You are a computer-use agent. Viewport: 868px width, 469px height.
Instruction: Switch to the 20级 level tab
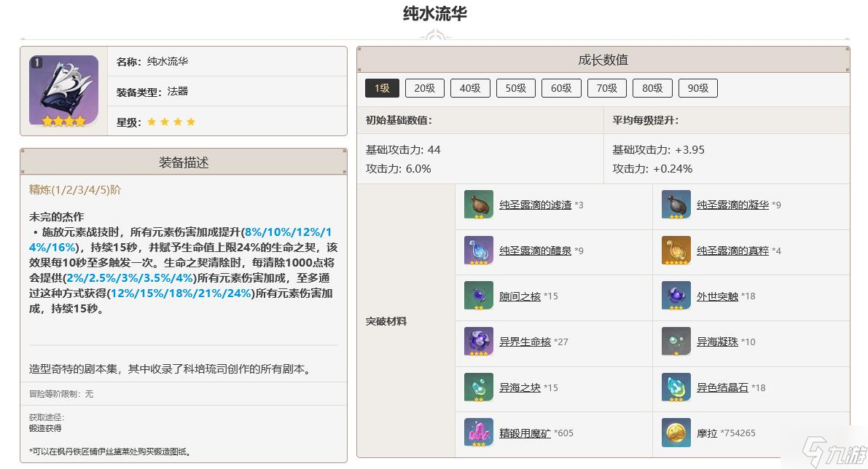pyautogui.click(x=425, y=89)
